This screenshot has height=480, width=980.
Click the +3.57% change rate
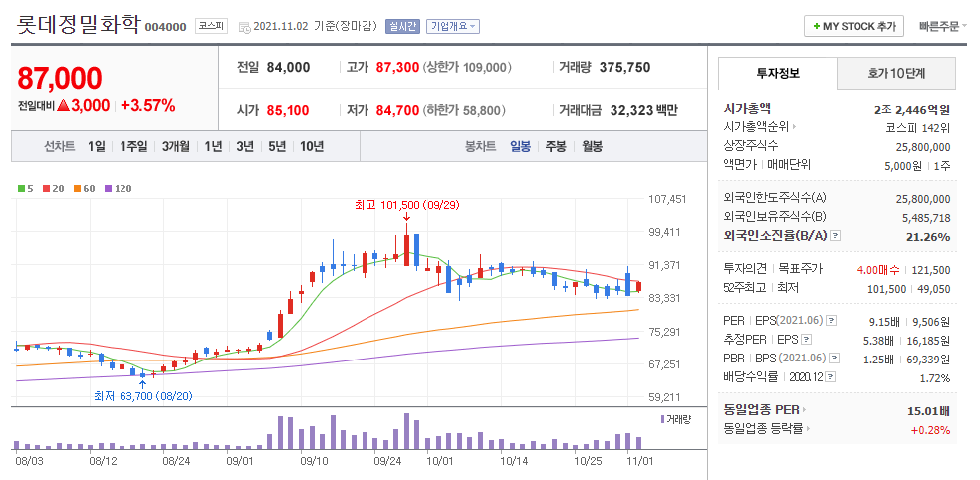point(148,105)
